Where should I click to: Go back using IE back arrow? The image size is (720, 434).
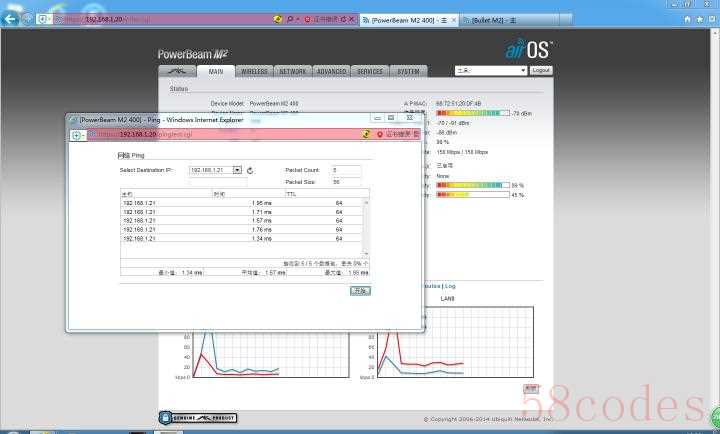click(x=10, y=19)
